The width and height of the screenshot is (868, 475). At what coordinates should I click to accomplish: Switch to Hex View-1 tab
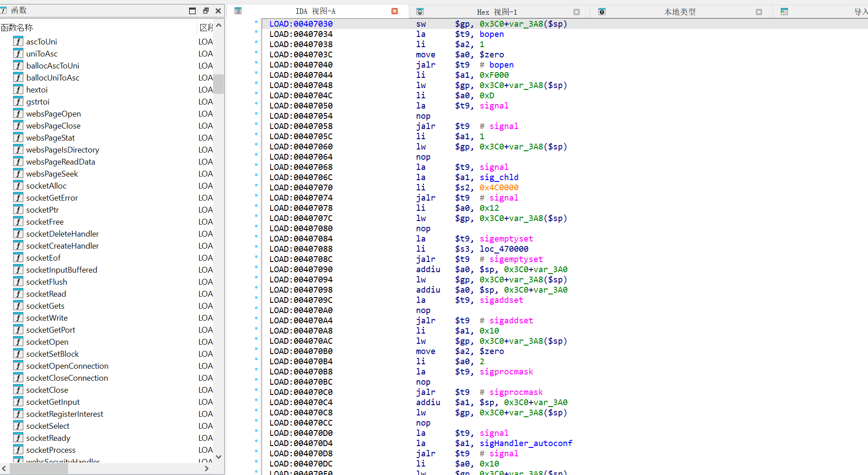(x=497, y=12)
